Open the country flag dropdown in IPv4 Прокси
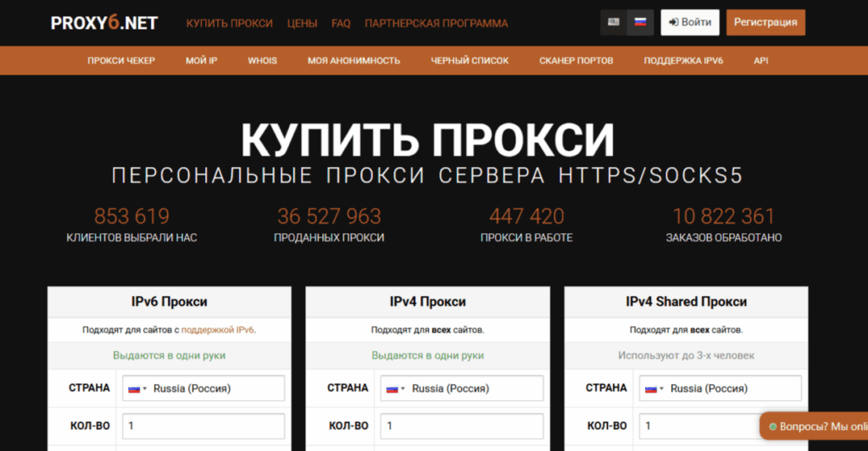Viewport: 868px width, 451px height. coord(395,388)
